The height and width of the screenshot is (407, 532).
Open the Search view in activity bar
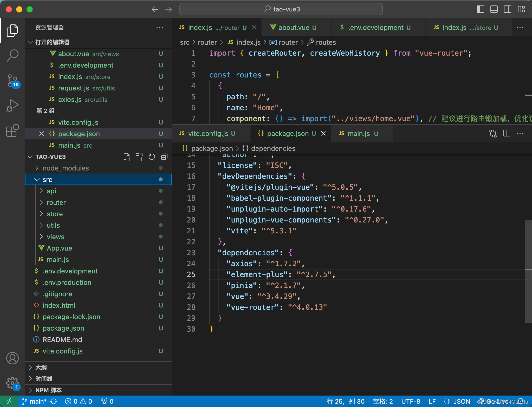(x=12, y=55)
